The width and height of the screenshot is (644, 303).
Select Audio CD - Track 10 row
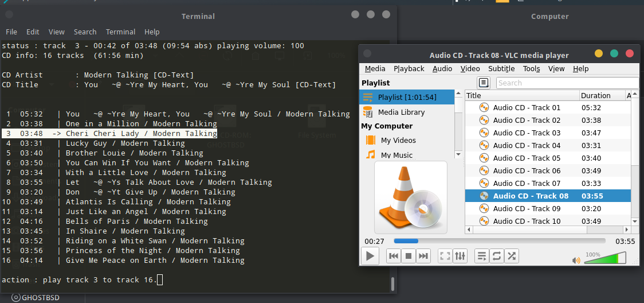click(x=548, y=221)
